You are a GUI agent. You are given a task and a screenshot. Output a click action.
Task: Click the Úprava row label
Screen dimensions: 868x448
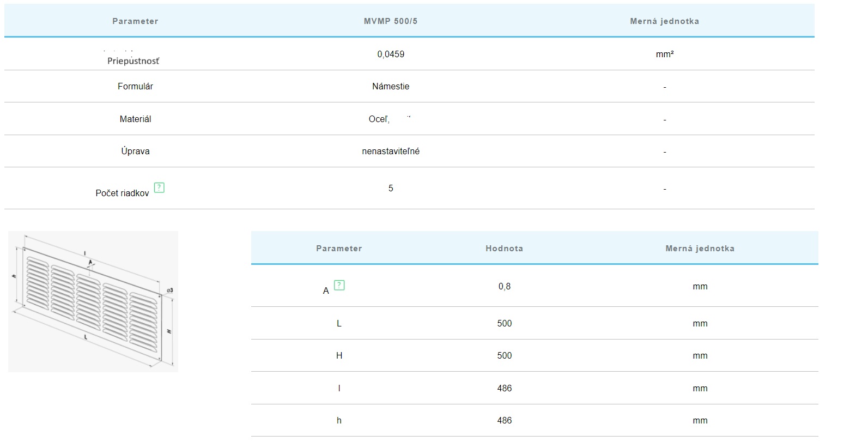click(135, 151)
